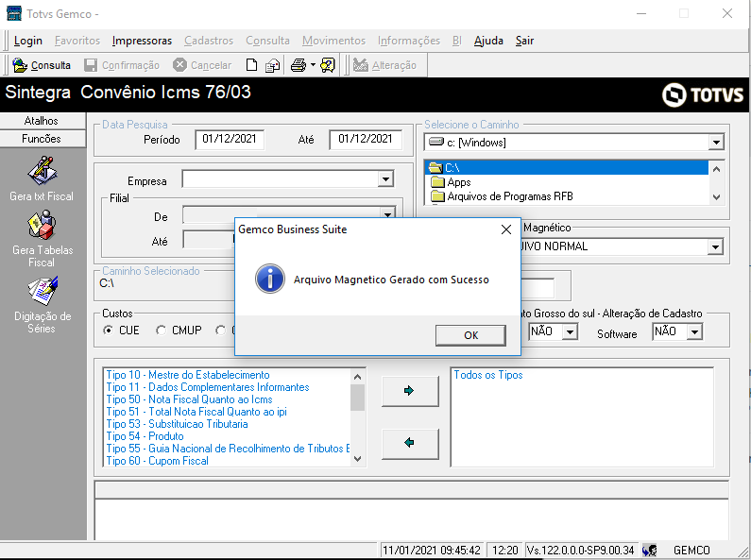Click the help search toolbar icon
This screenshot has width=751, height=560.
pos(328,65)
